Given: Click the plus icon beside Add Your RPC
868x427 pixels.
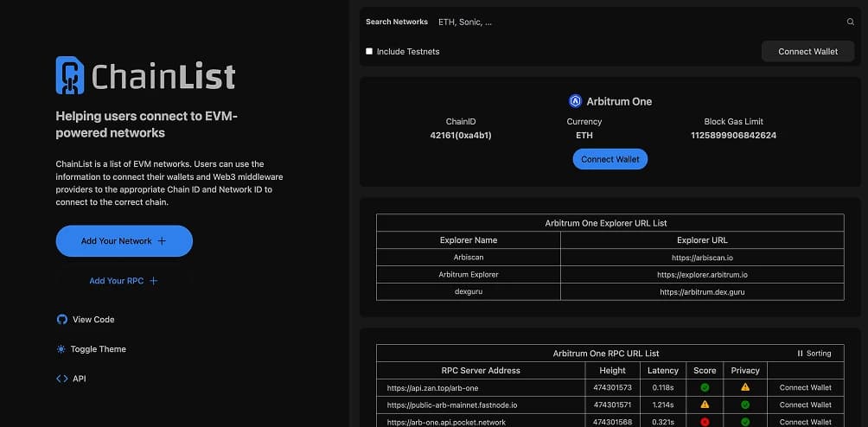Looking at the screenshot, I should [x=153, y=281].
